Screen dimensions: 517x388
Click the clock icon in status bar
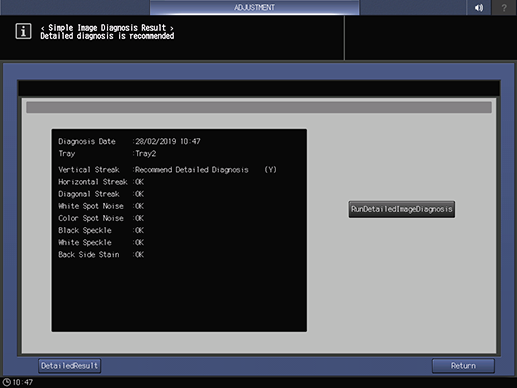(6, 382)
